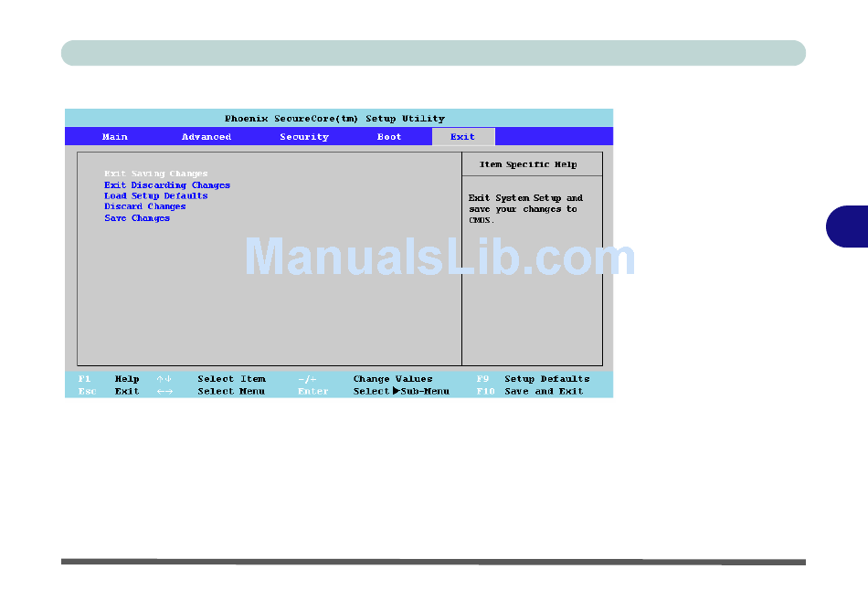Go to the Boot tab

click(389, 137)
